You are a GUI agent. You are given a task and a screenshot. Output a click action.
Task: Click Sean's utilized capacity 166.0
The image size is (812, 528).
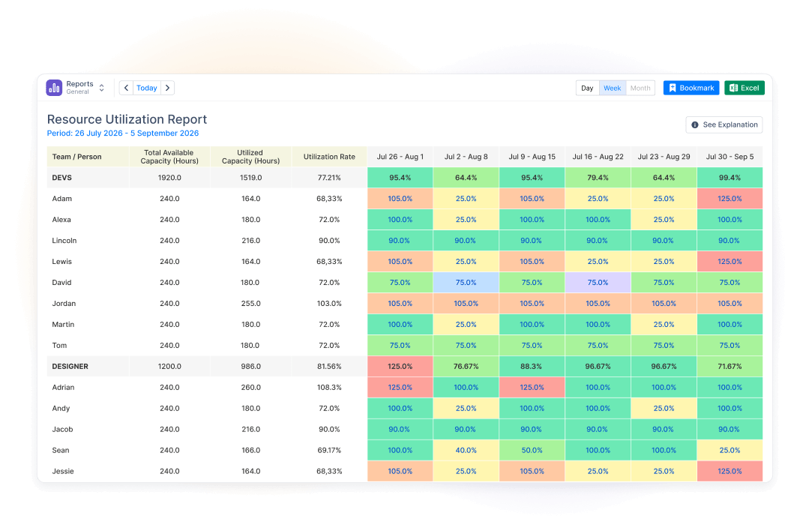tap(250, 450)
